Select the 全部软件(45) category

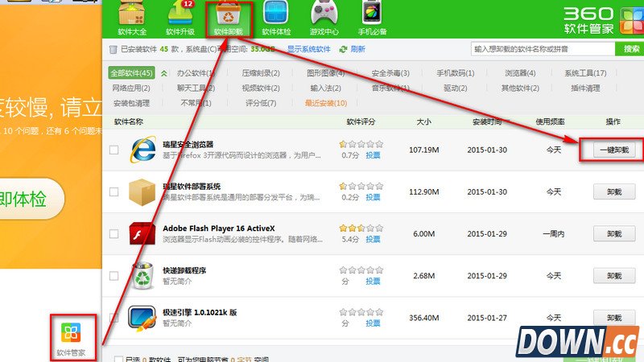(x=131, y=73)
